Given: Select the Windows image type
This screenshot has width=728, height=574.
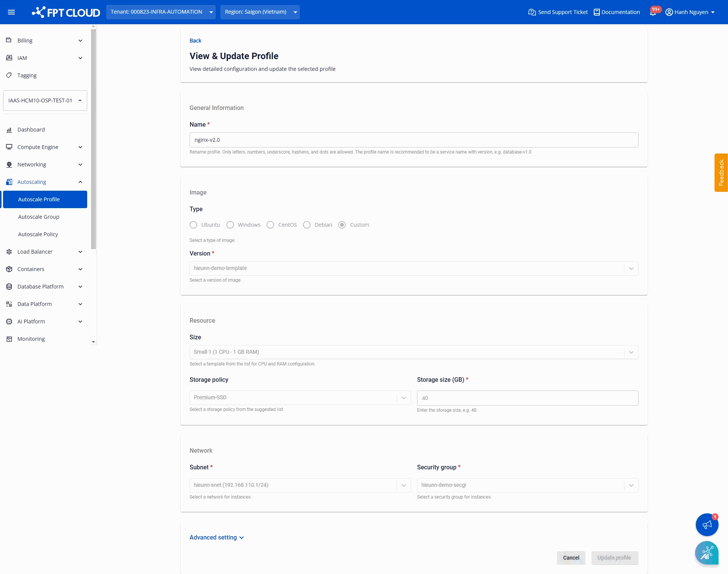Looking at the screenshot, I should click(x=230, y=225).
